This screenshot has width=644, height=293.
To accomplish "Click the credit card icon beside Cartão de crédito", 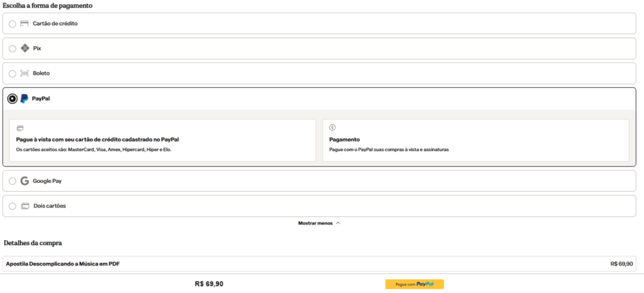I will coord(25,23).
